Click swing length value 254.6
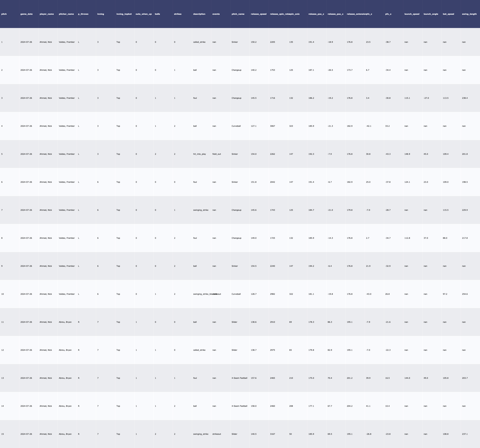 pos(464,294)
